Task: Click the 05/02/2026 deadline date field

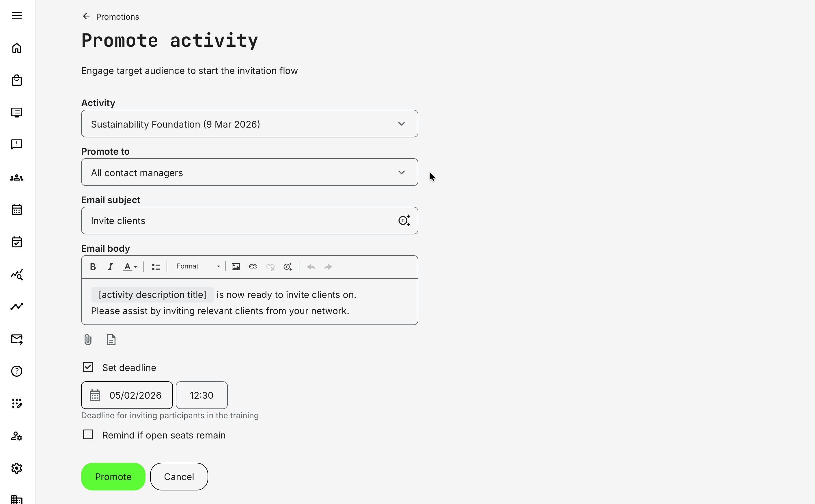Action: [x=127, y=395]
